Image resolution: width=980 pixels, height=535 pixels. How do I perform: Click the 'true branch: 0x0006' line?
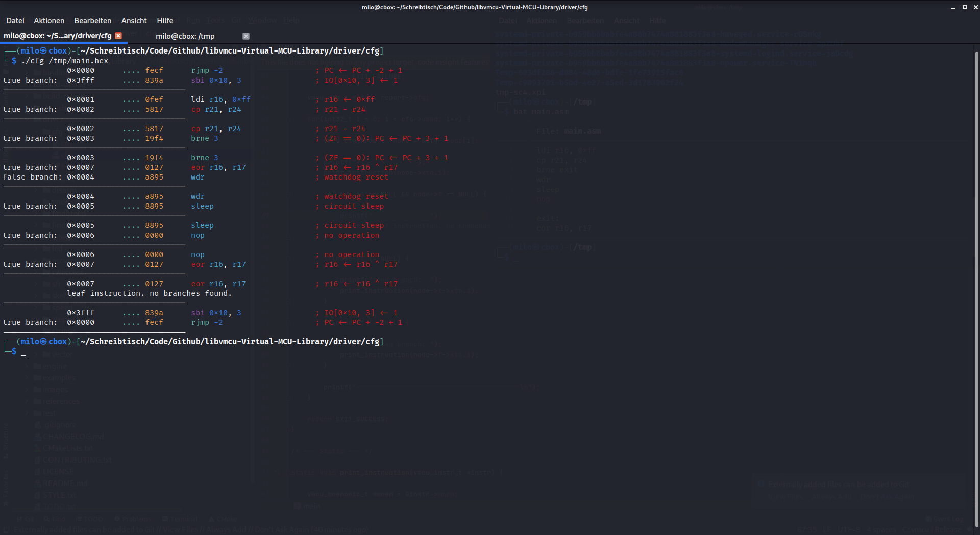point(191,235)
